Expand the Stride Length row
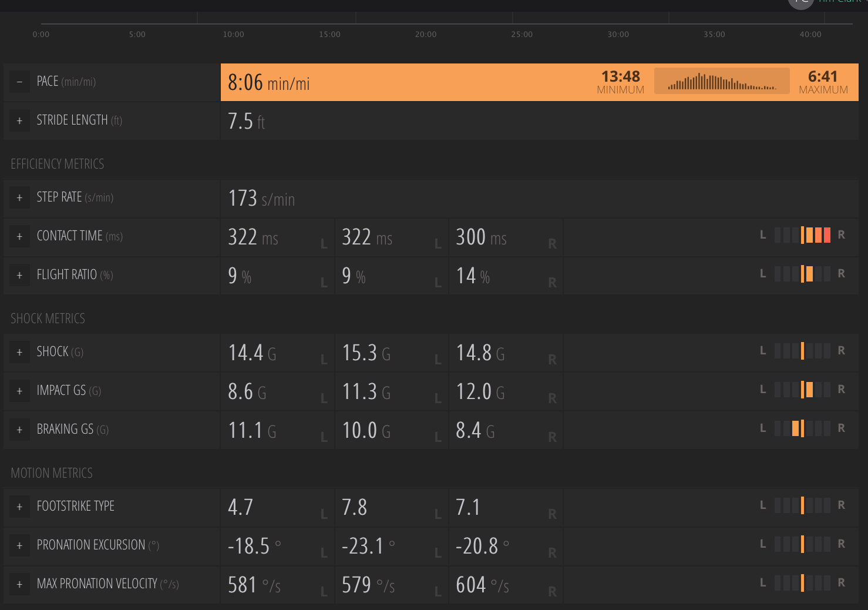The height and width of the screenshot is (610, 868). [x=19, y=120]
